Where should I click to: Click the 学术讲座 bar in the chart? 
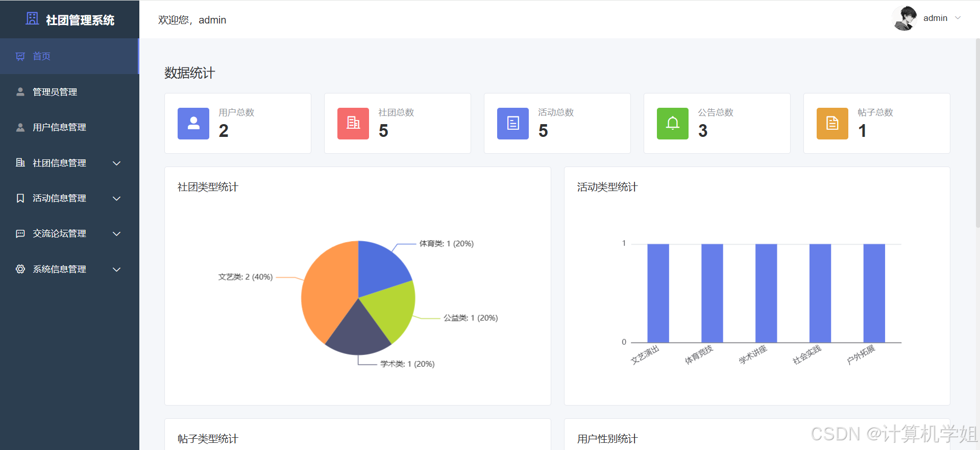pos(766,293)
